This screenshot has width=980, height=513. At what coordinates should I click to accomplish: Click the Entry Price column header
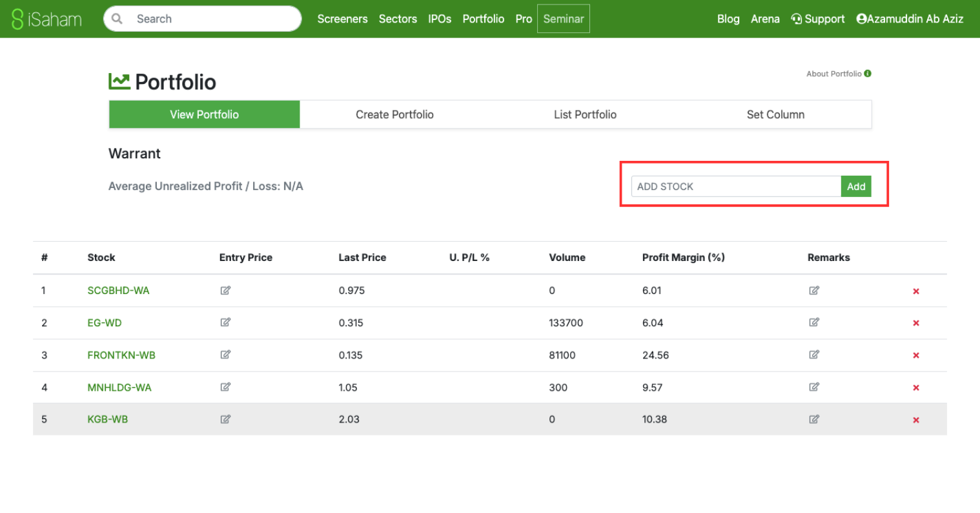(x=246, y=257)
